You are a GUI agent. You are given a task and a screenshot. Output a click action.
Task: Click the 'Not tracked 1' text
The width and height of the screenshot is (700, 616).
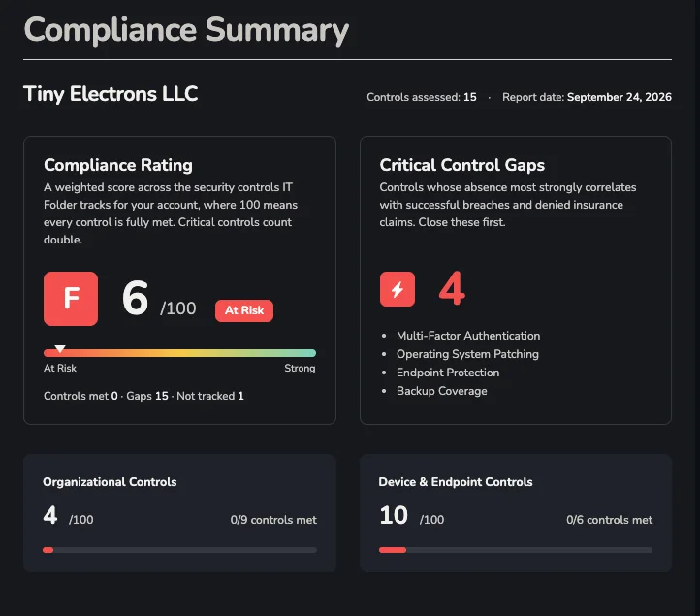click(210, 396)
